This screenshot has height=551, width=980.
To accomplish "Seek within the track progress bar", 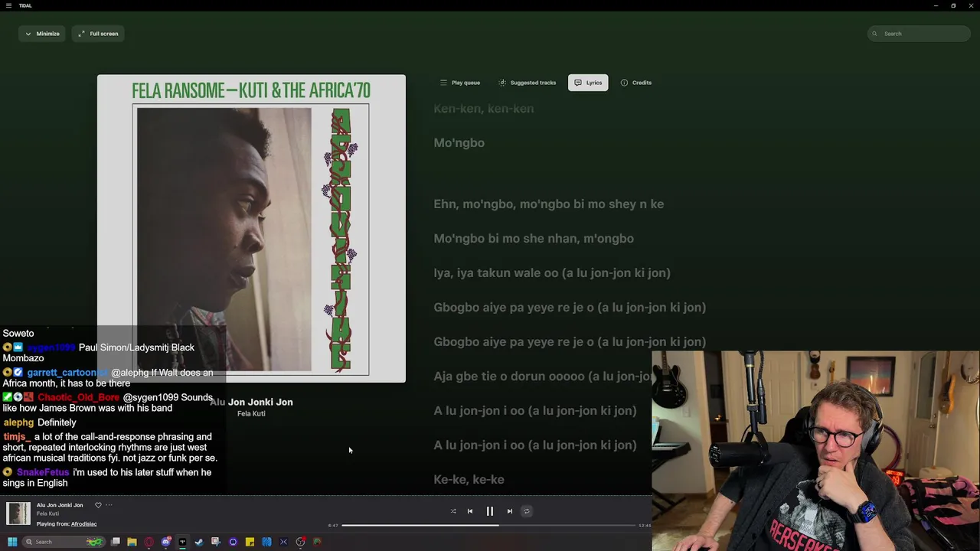I will pos(488,525).
